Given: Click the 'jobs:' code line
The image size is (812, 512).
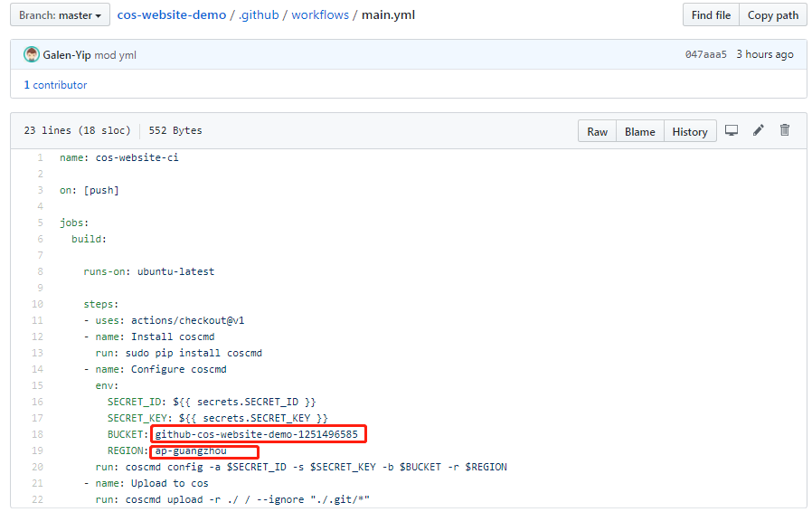Looking at the screenshot, I should (x=74, y=223).
